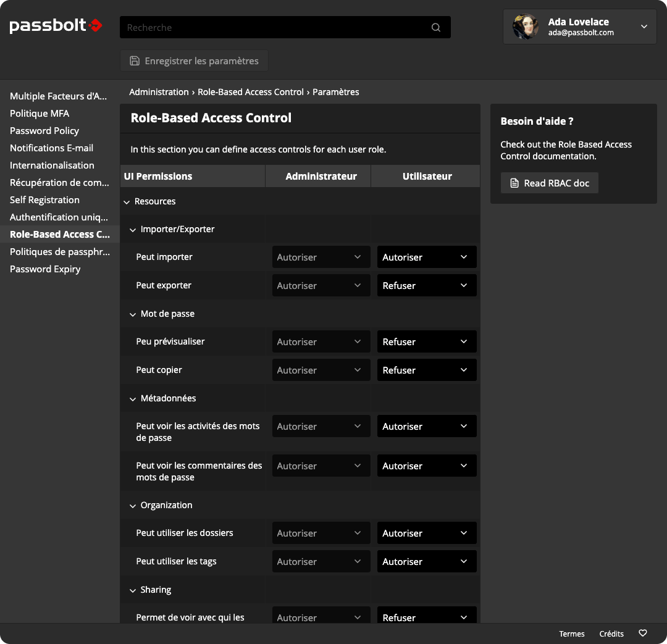
Task: Click Ada Lovelace's avatar picture
Action: click(526, 27)
